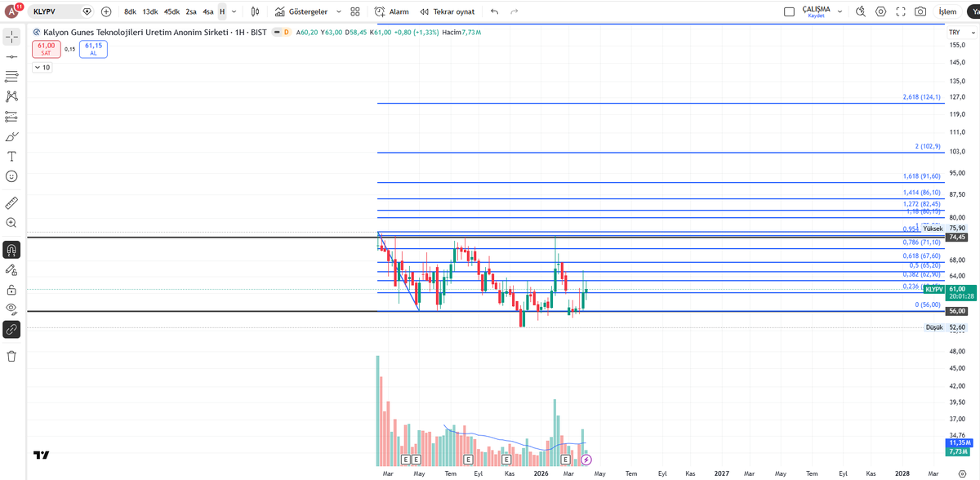Select the trend line tool
The width and height of the screenshot is (980, 480).
tap(12, 57)
